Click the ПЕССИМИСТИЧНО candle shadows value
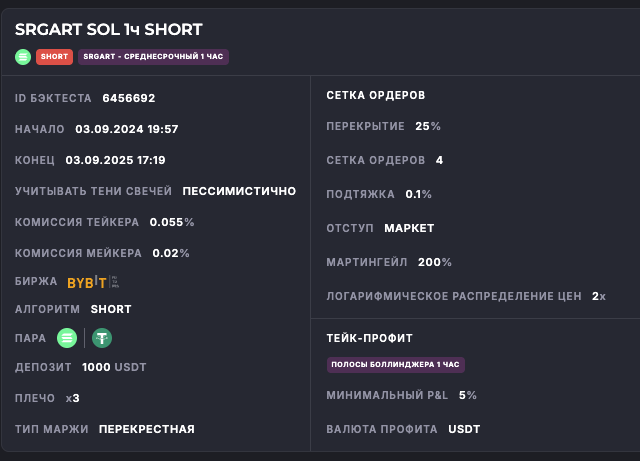 click(239, 191)
